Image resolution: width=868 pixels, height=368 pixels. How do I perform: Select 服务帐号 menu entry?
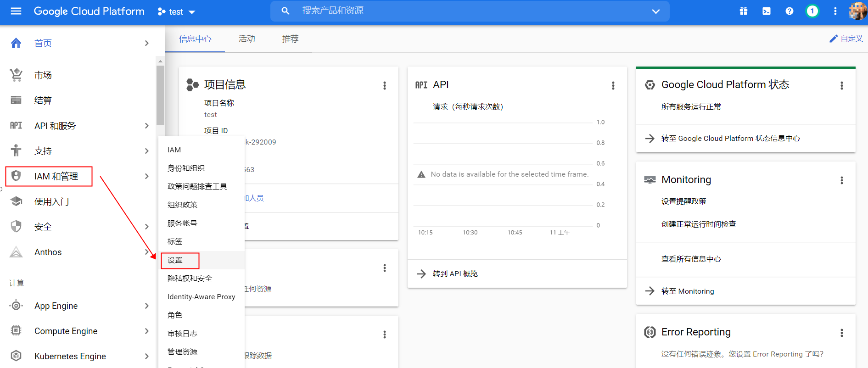point(202,223)
